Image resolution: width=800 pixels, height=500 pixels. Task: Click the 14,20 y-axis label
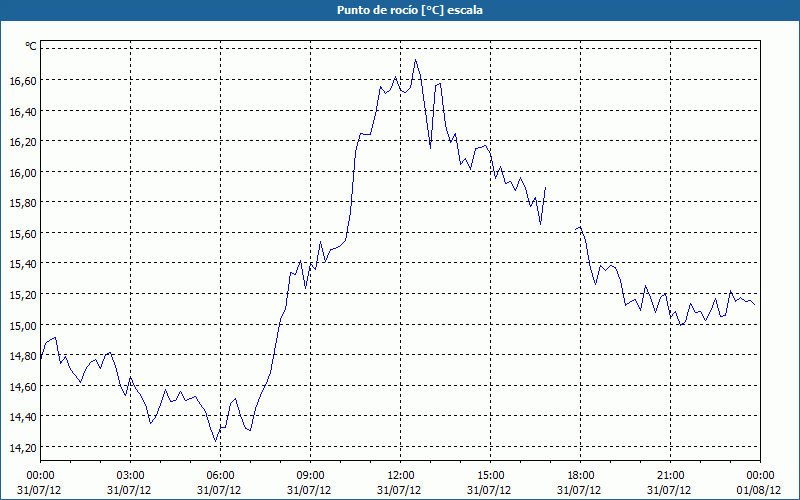pos(23,448)
